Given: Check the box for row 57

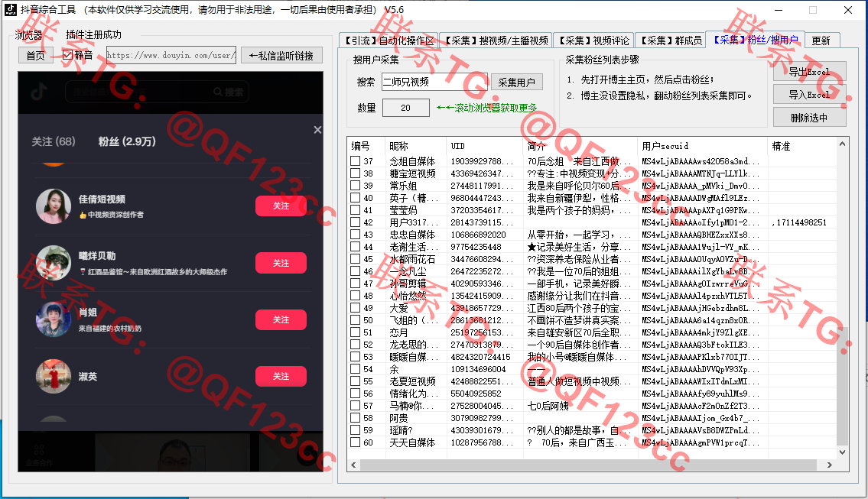Looking at the screenshot, I should click(x=356, y=406).
